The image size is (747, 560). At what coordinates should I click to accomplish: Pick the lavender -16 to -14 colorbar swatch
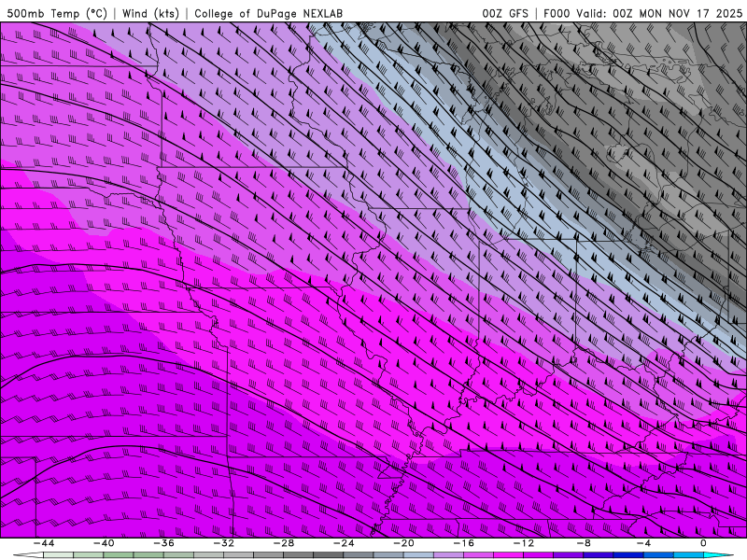[478, 555]
